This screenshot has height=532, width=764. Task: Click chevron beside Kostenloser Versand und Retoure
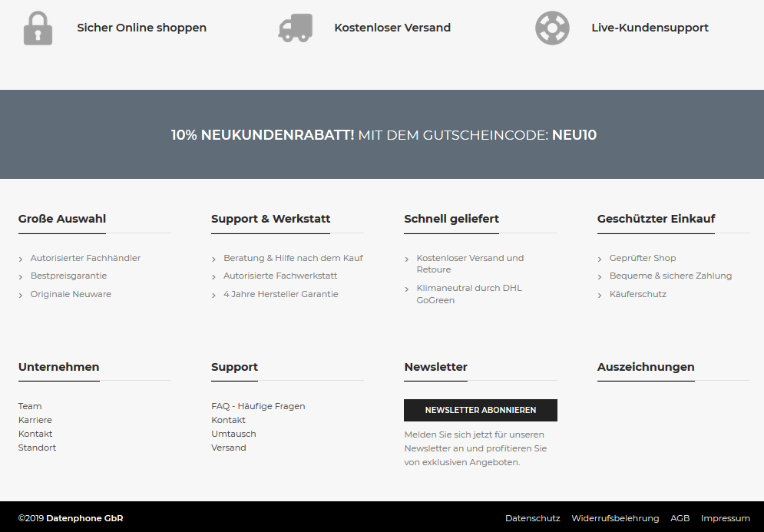(406, 259)
